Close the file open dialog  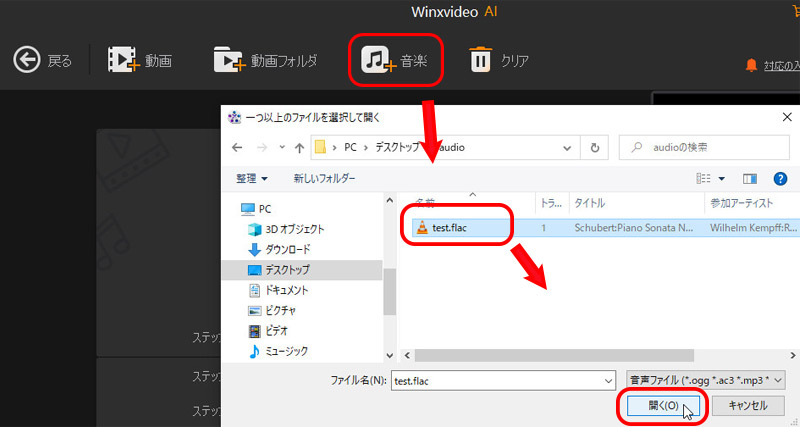pos(787,117)
